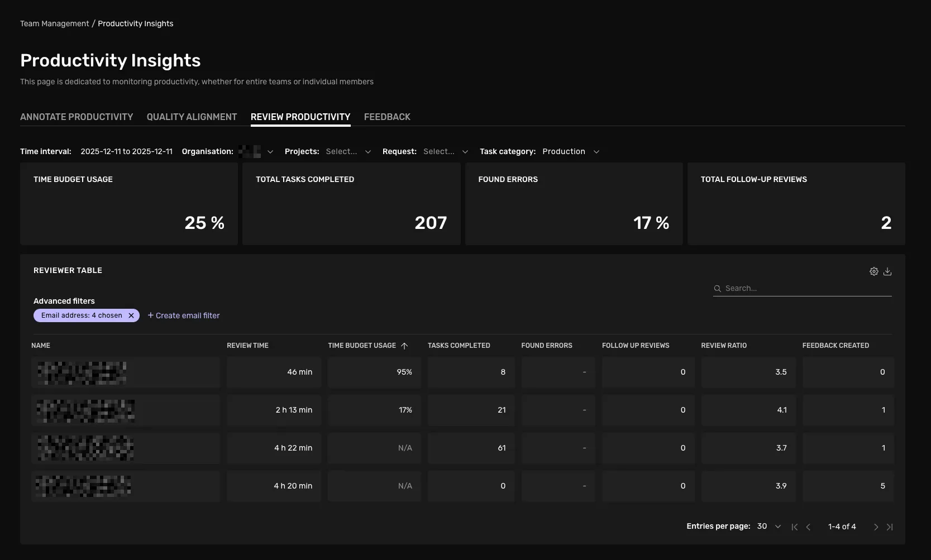Sort by Name column header

pyautogui.click(x=41, y=346)
